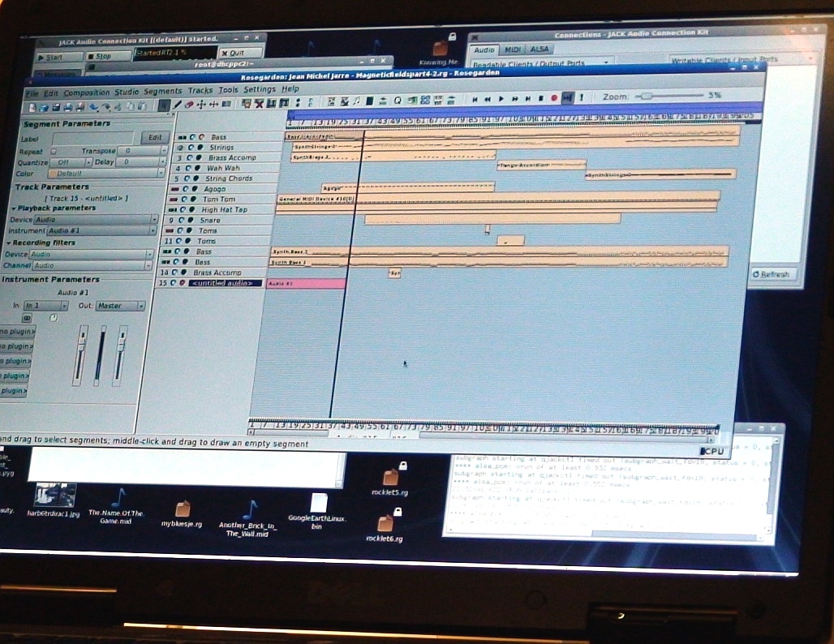Viewport: 834px width, 644px height.
Task: Click the black square Stop transport button
Action: (541, 98)
